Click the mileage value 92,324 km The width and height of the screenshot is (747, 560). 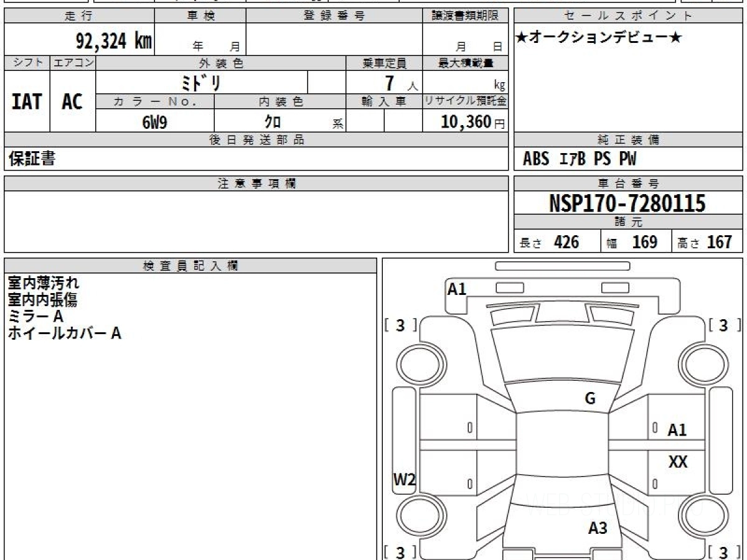(114, 41)
